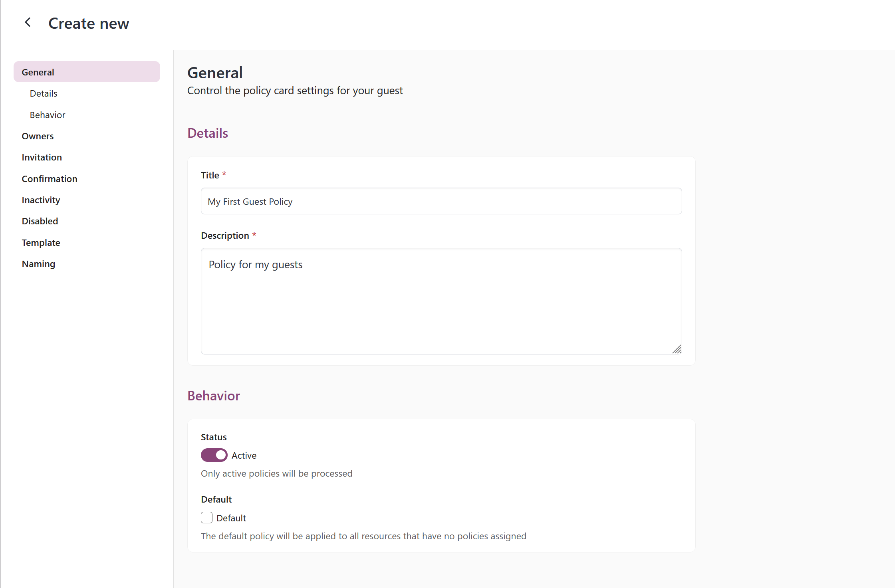Toggle the Status switch for the policy
Screen dimensions: 895x588
point(214,455)
